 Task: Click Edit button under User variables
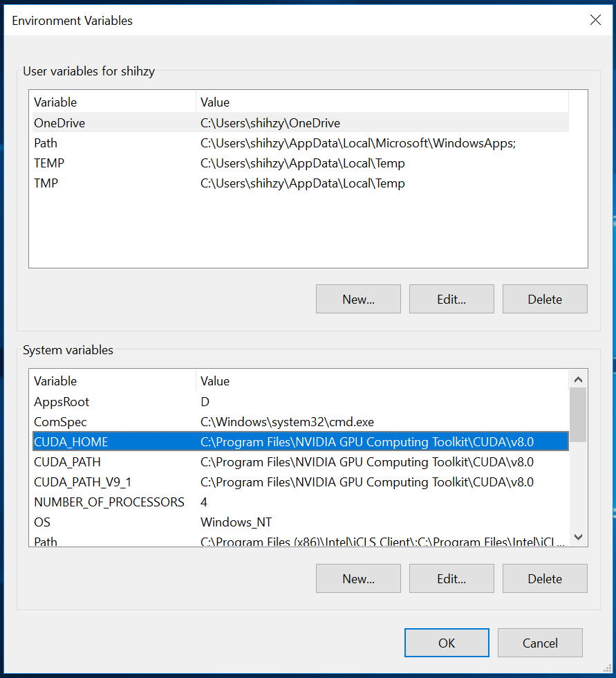click(451, 299)
